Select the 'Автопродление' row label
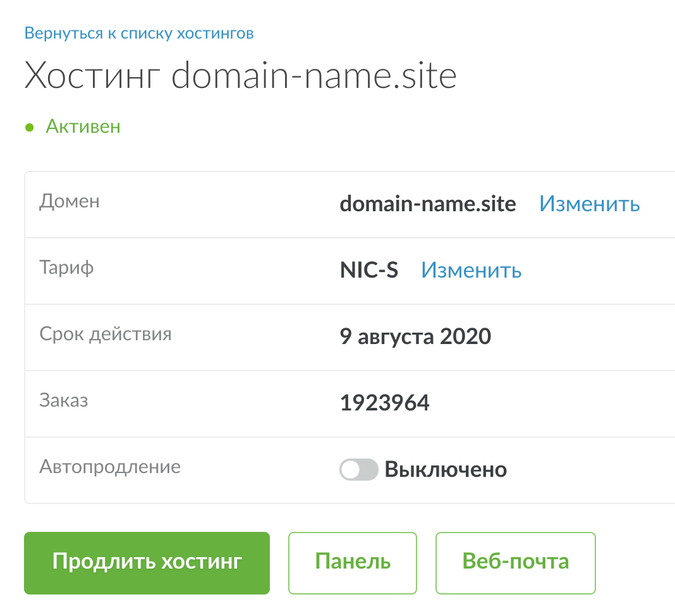This screenshot has width=675, height=616. 110,467
